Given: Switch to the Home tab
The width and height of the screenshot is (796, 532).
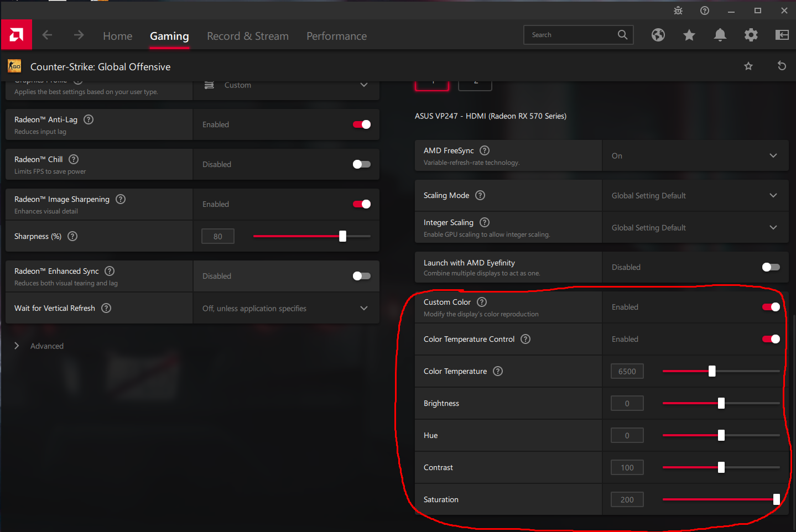Looking at the screenshot, I should coord(118,36).
